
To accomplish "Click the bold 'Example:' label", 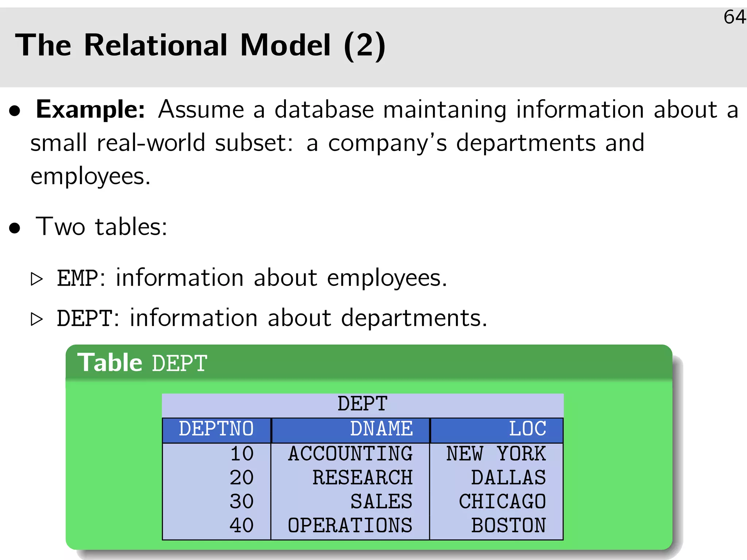I will pos(90,109).
